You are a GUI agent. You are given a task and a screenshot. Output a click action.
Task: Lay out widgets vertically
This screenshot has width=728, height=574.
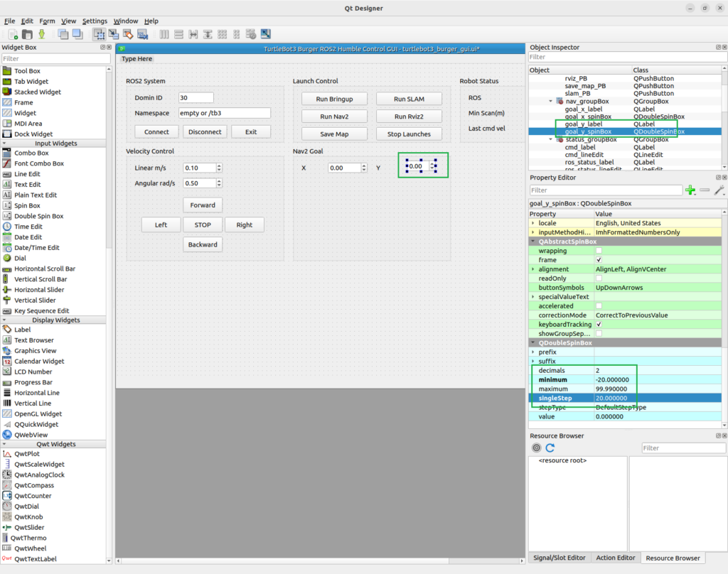pos(178,34)
